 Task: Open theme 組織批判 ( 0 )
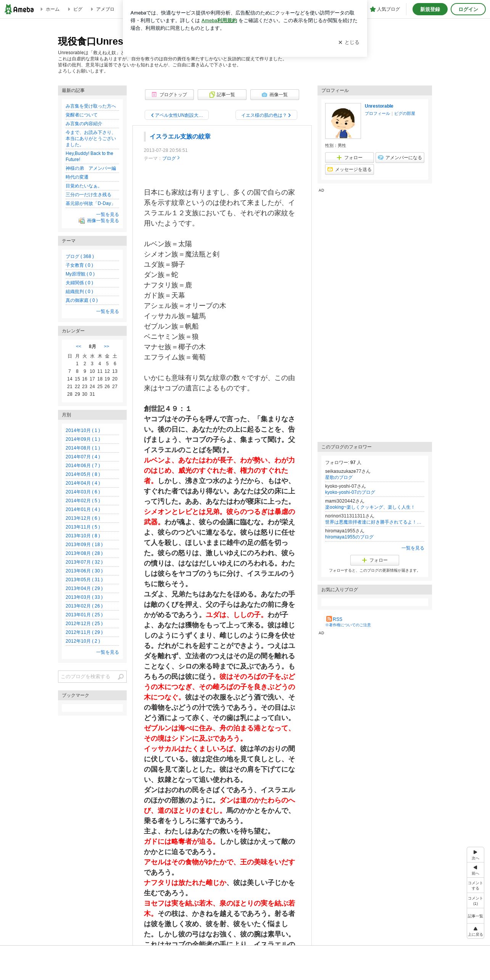79,292
